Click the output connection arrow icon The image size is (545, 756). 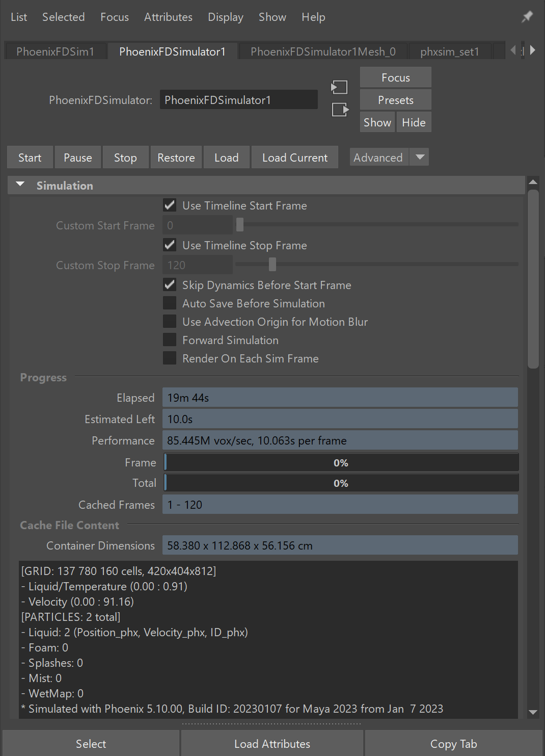click(x=340, y=110)
